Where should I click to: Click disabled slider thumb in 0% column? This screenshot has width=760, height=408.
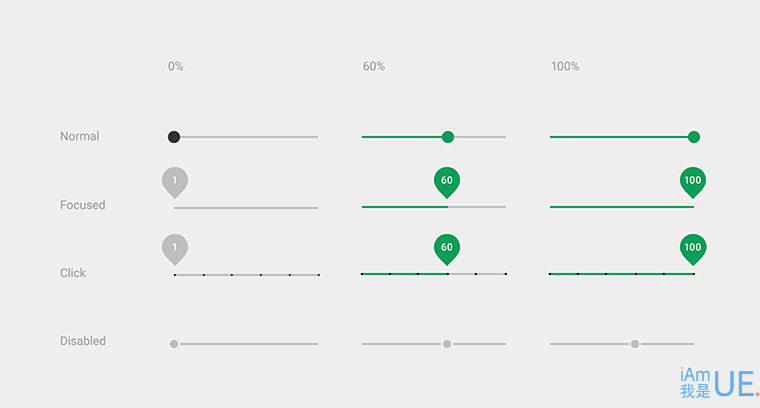click(x=174, y=344)
